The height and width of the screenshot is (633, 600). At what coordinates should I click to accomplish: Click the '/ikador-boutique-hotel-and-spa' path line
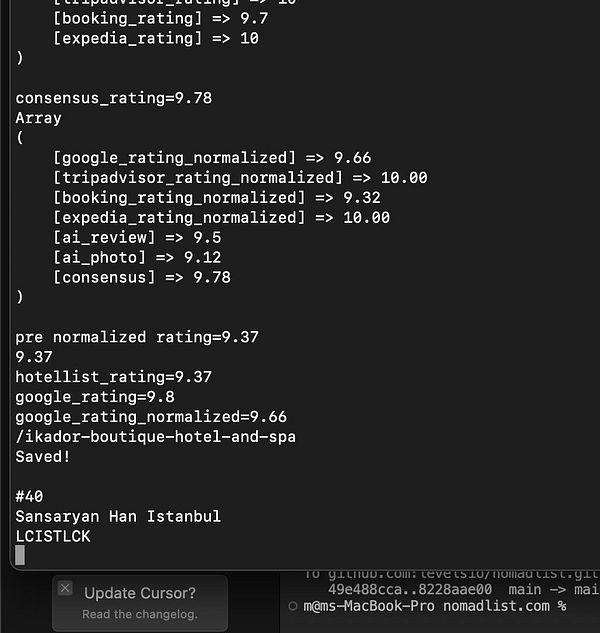coord(155,437)
